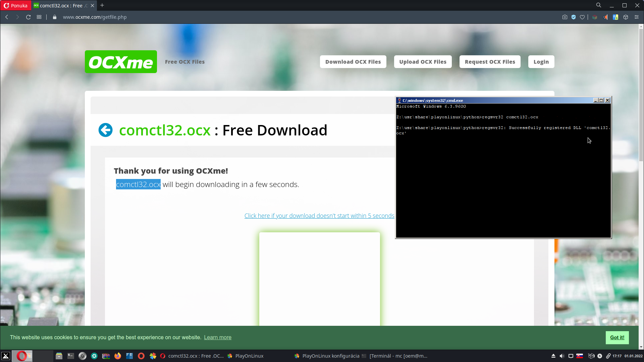Screen dimensions: 644x362
Task: Reload the current page
Action: (29, 17)
